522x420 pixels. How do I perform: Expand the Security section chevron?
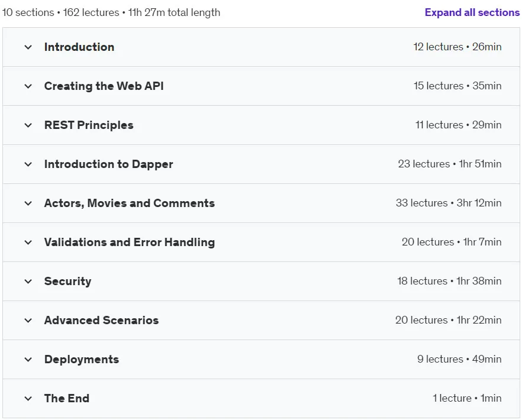pyautogui.click(x=28, y=281)
